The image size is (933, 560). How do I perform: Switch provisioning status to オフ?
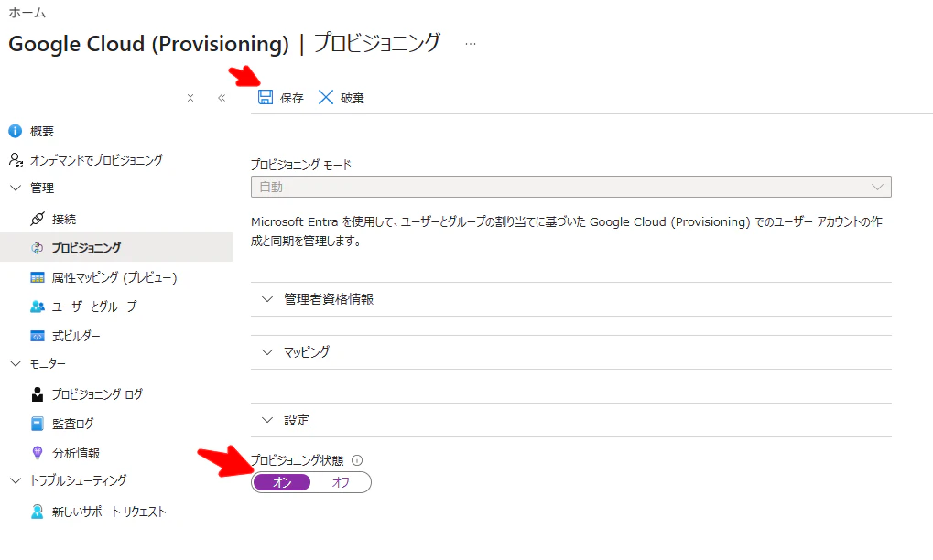(341, 482)
